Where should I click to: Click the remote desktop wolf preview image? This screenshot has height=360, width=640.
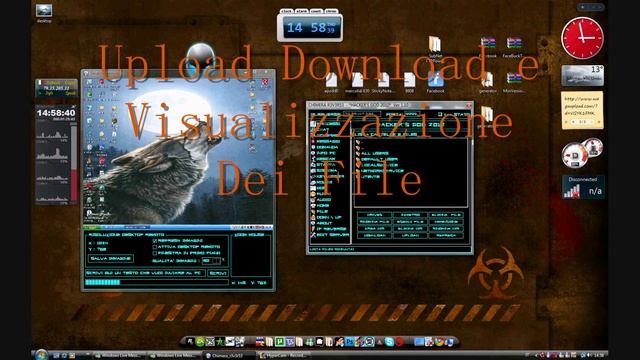click(178, 151)
